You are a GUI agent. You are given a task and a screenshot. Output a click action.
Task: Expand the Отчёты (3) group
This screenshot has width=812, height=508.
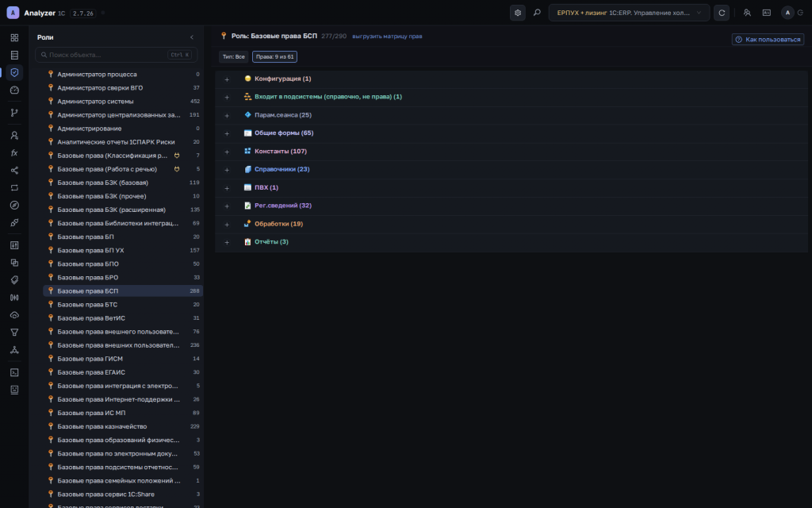coord(227,243)
